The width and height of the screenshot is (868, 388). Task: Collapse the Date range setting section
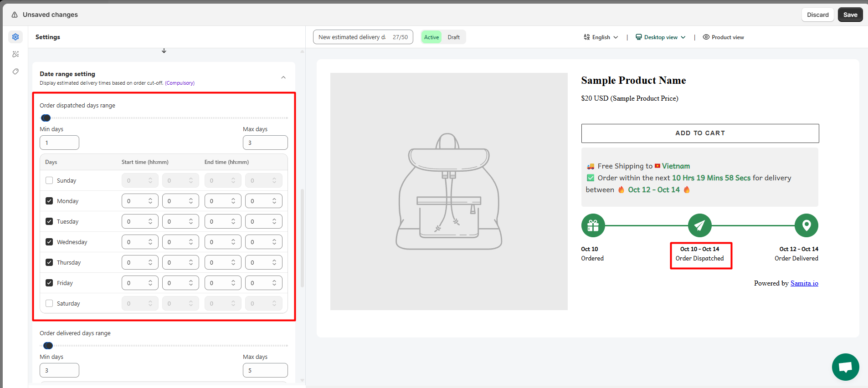(283, 77)
